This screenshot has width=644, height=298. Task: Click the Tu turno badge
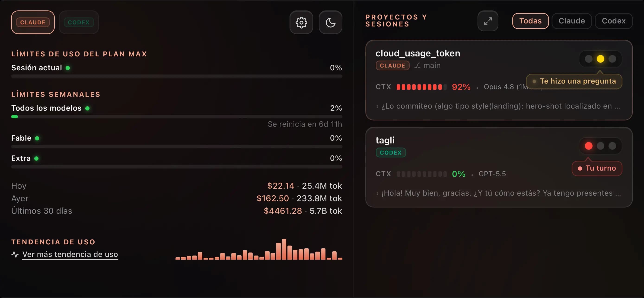(x=597, y=168)
